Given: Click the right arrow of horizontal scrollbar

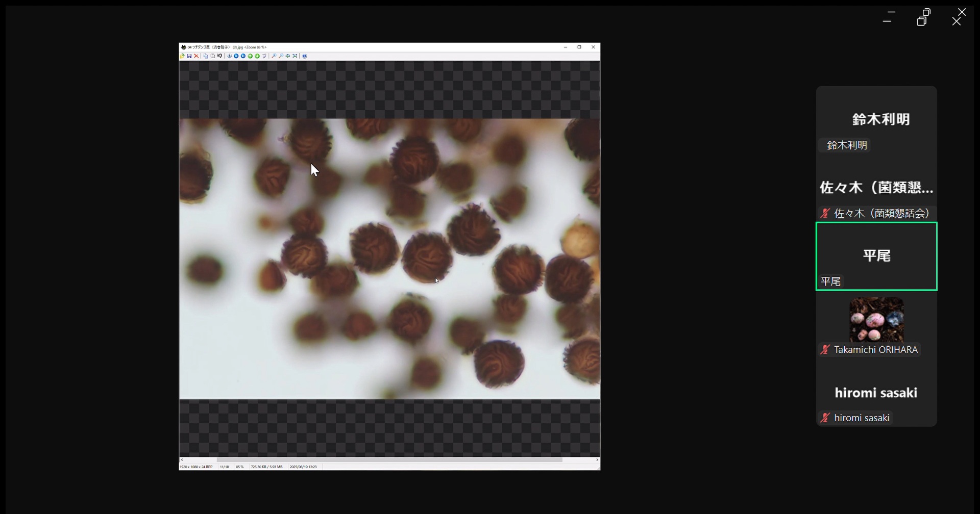Looking at the screenshot, I should pyautogui.click(x=597, y=460).
